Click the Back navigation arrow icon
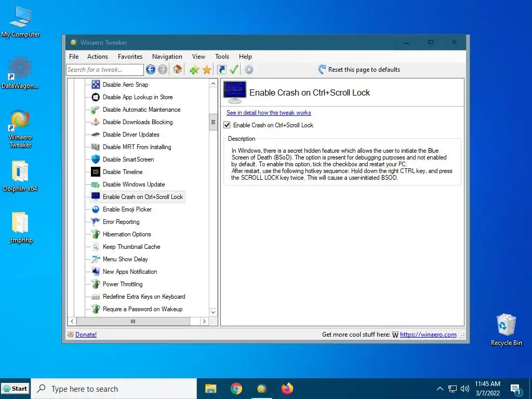Screen dimensions: 532x399 pos(151,70)
